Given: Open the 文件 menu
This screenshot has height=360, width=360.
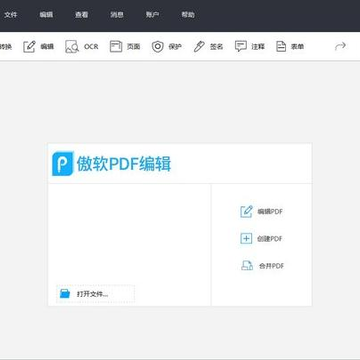Looking at the screenshot, I should point(11,15).
